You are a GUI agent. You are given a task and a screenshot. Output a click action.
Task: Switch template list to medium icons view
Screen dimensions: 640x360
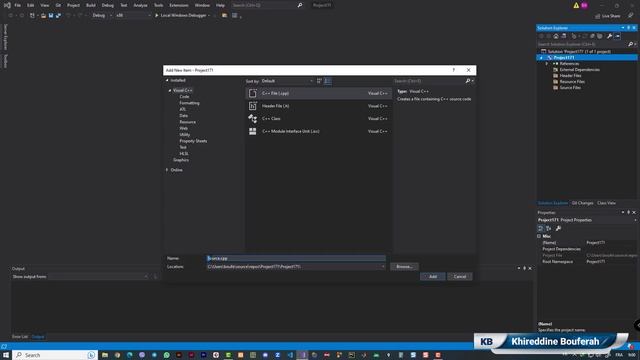[328, 81]
